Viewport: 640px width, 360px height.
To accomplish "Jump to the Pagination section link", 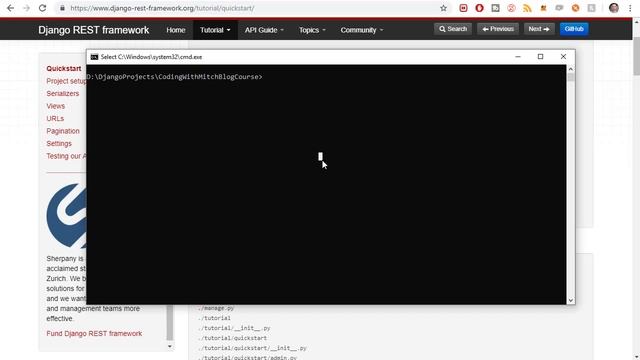I will coord(63,131).
